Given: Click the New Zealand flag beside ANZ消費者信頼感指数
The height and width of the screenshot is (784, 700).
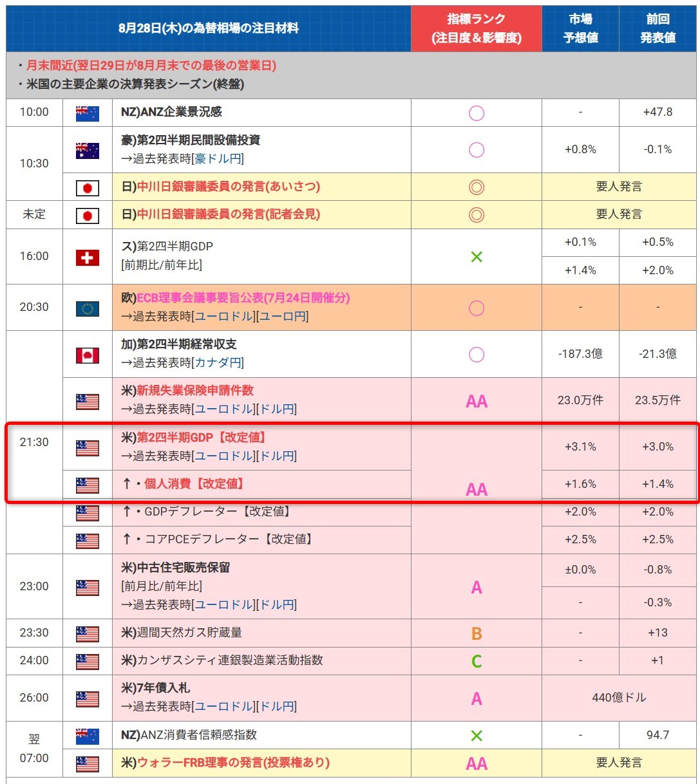Looking at the screenshot, I should (88, 736).
